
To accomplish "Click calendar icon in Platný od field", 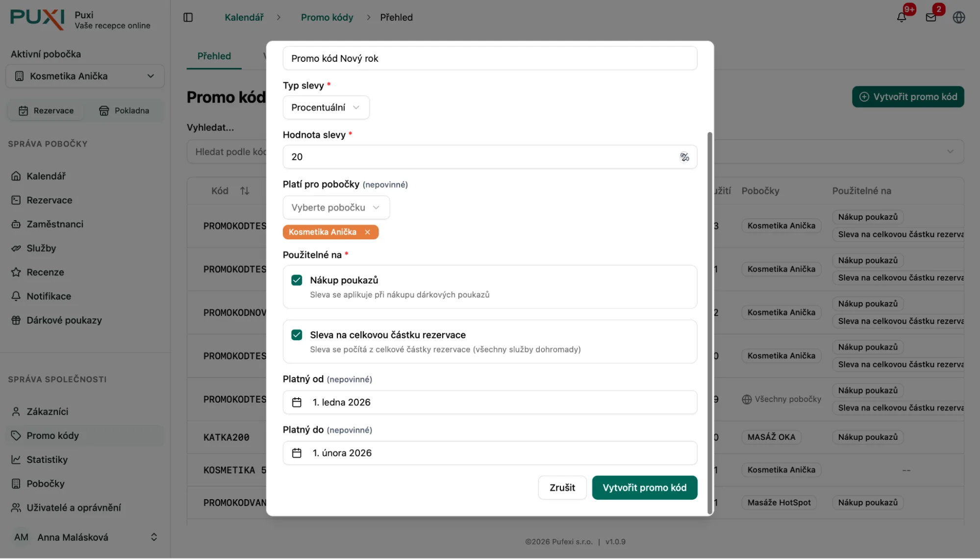I will pyautogui.click(x=297, y=403).
